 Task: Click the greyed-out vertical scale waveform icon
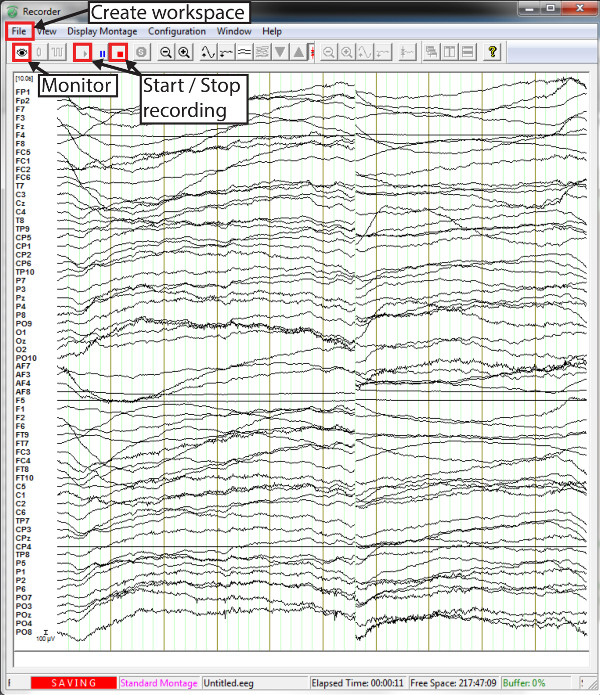pos(406,52)
